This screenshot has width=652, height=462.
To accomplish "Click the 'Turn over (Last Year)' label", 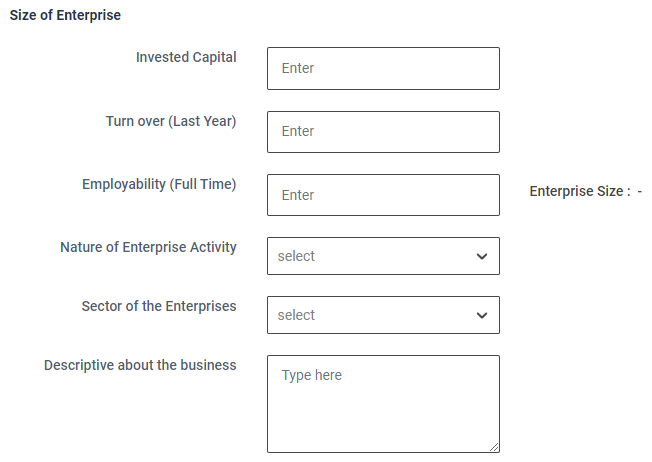I will (171, 121).
